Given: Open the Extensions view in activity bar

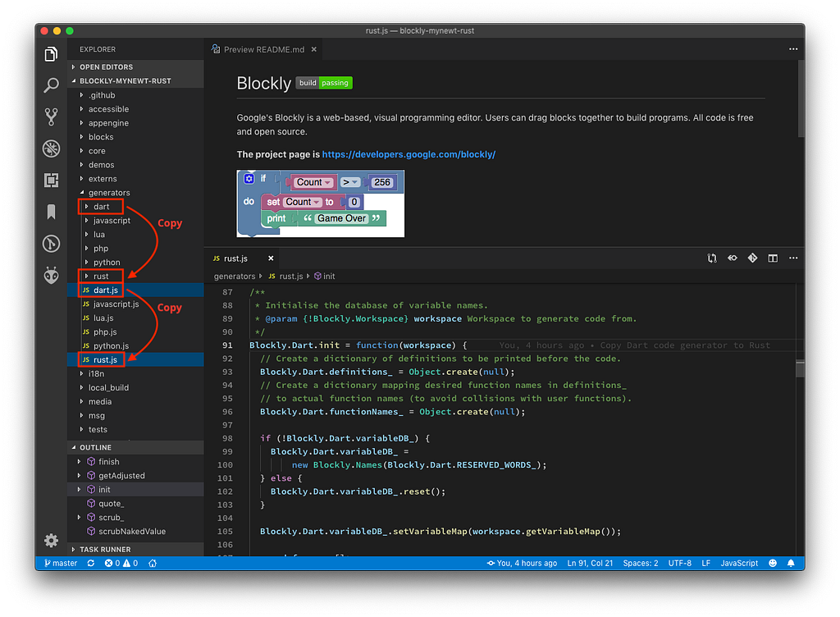Looking at the screenshot, I should (x=51, y=180).
